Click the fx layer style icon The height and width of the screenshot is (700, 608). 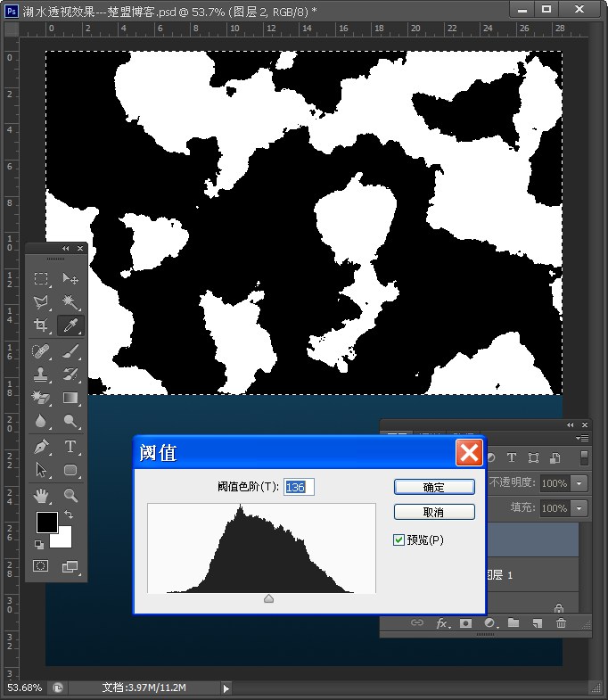click(442, 622)
